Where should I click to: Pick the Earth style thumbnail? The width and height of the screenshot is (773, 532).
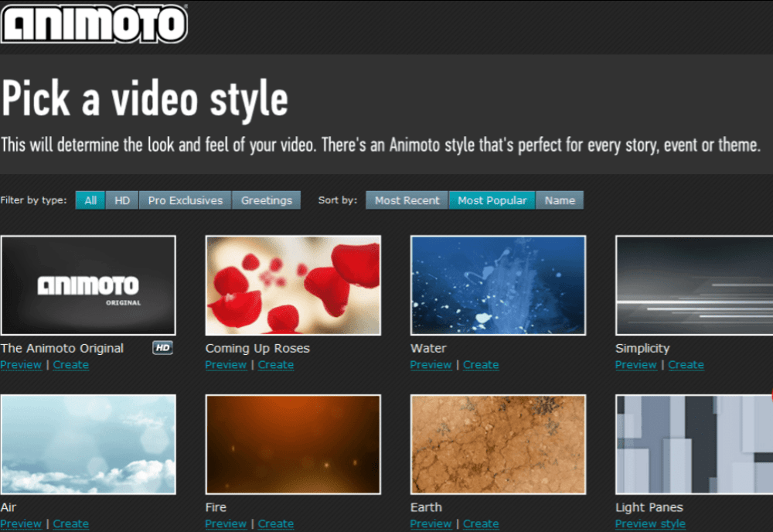499,445
